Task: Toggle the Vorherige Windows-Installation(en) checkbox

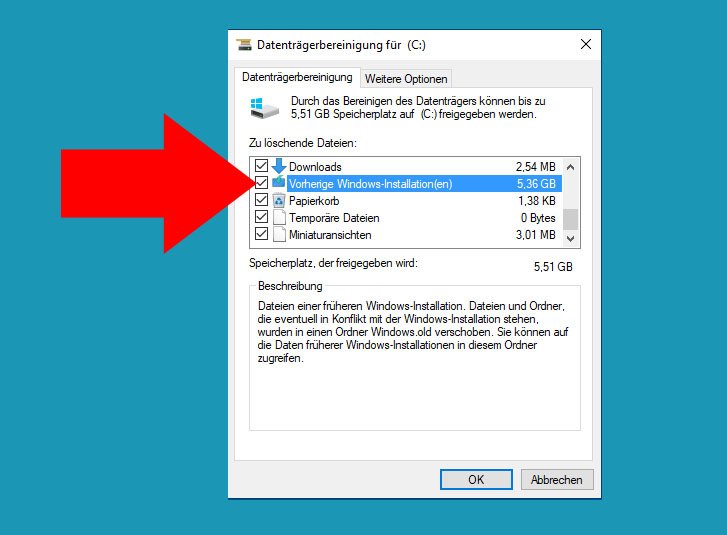Action: [261, 183]
